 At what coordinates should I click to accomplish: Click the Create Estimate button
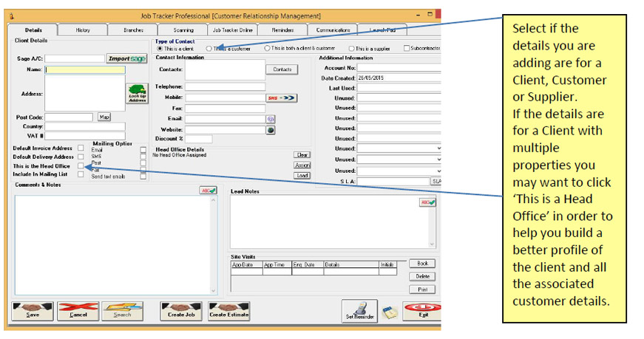(x=228, y=311)
